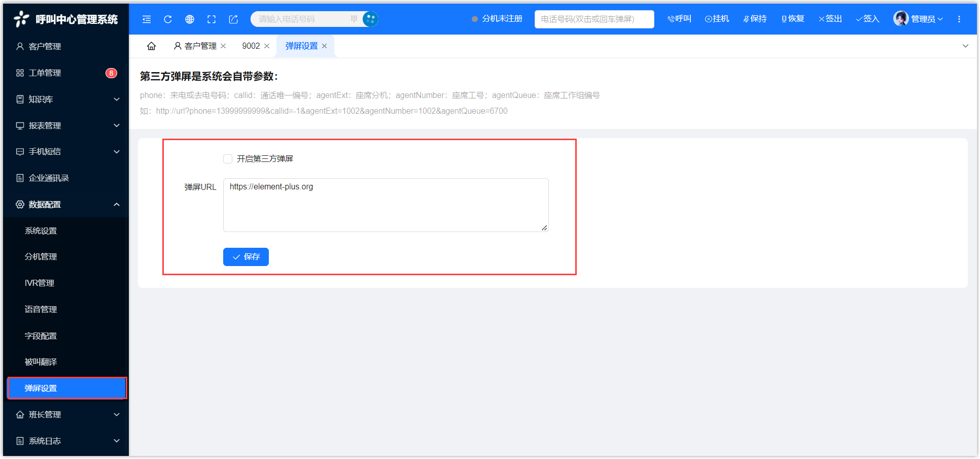Viewport: 980px width, 459px height.
Task: Click the 保存 button
Action: 246,257
